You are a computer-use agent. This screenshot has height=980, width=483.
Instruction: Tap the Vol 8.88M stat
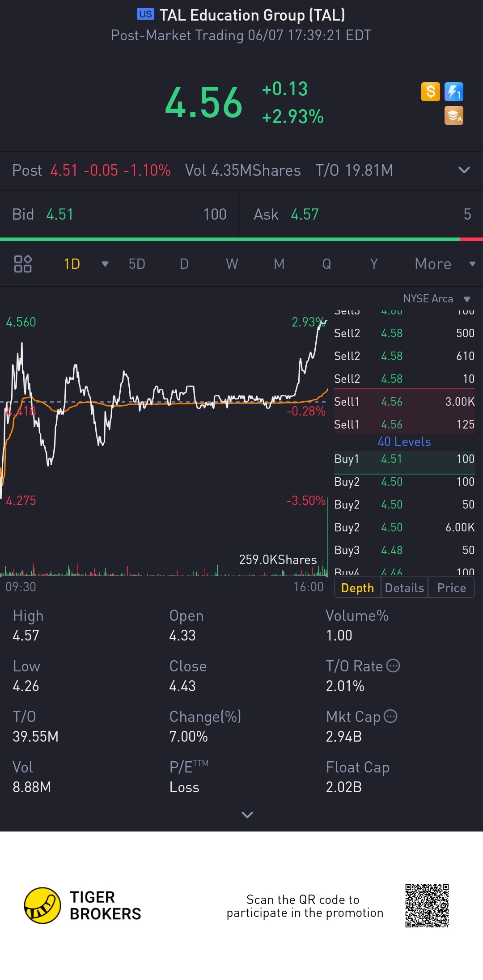coord(32,777)
